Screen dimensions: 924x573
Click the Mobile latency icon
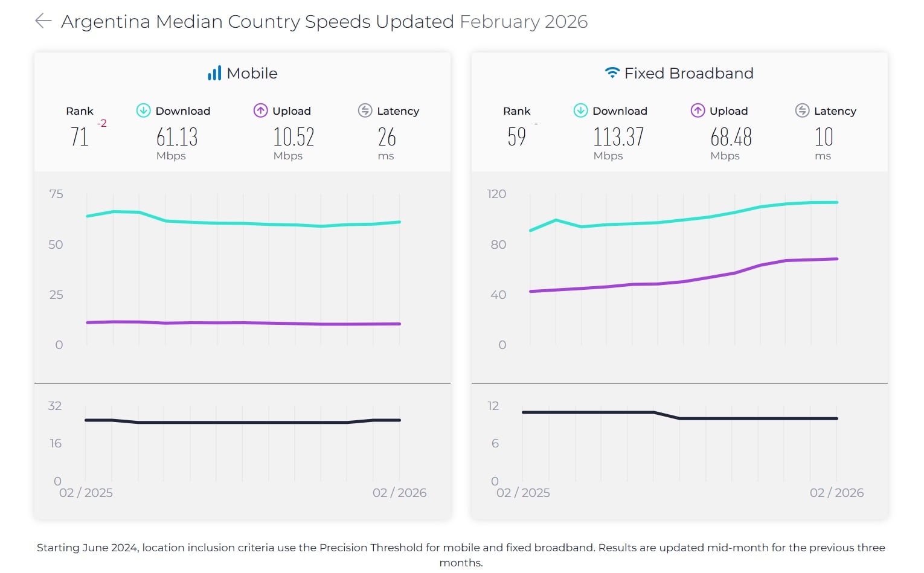pos(365,110)
